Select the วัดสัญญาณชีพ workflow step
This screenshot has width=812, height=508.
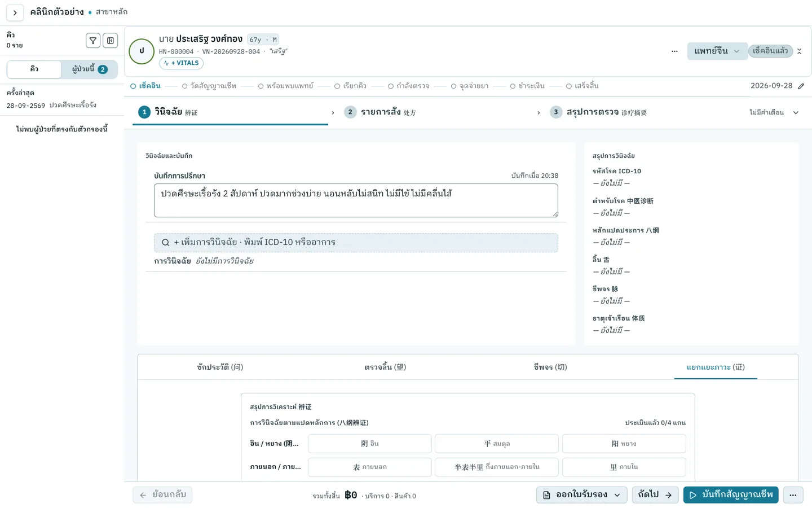209,86
